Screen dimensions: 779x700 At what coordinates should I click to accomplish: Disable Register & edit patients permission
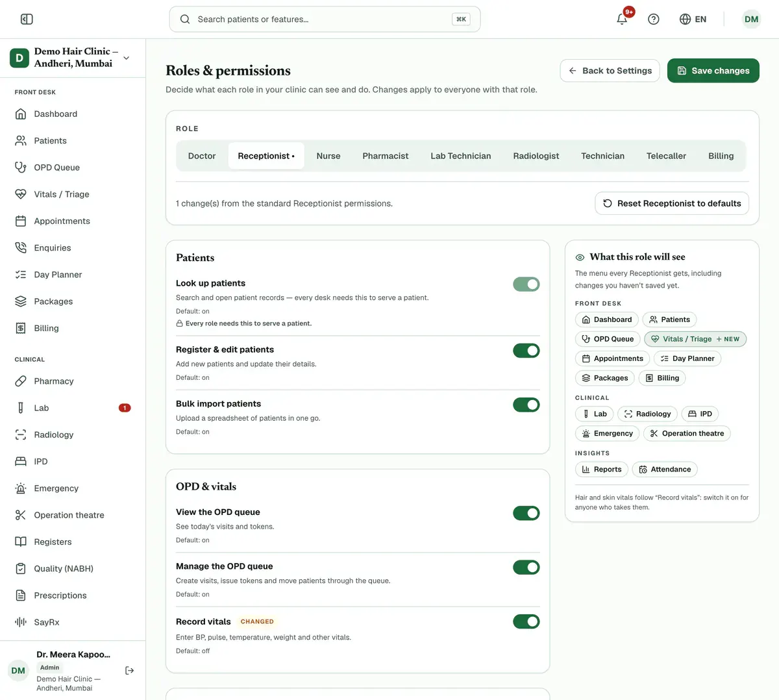coord(526,351)
